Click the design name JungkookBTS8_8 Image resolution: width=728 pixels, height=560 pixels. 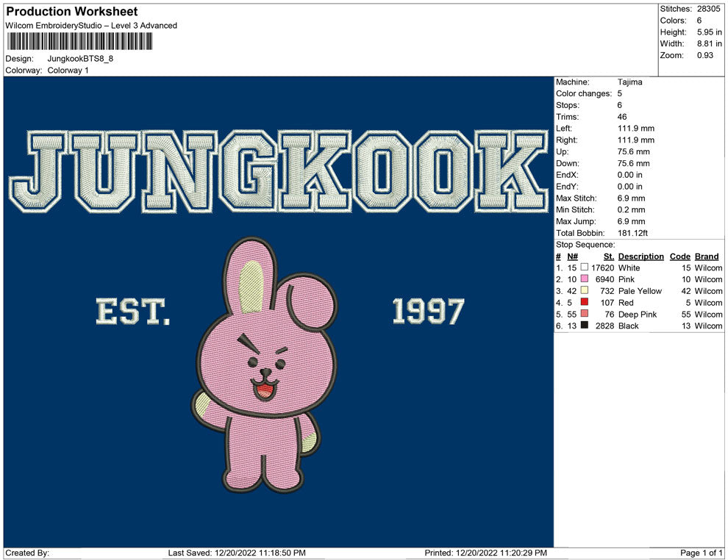click(x=80, y=59)
